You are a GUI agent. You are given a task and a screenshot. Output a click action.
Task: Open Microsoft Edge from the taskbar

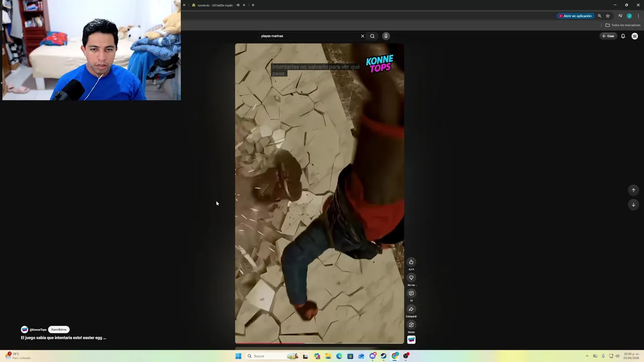point(339,356)
